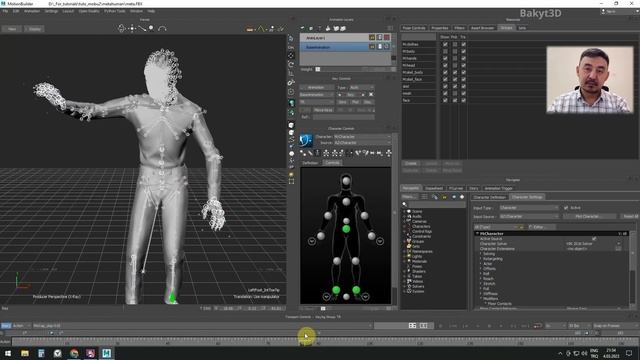
Task: Click the Zero button in Key Controls
Action: coord(342,102)
